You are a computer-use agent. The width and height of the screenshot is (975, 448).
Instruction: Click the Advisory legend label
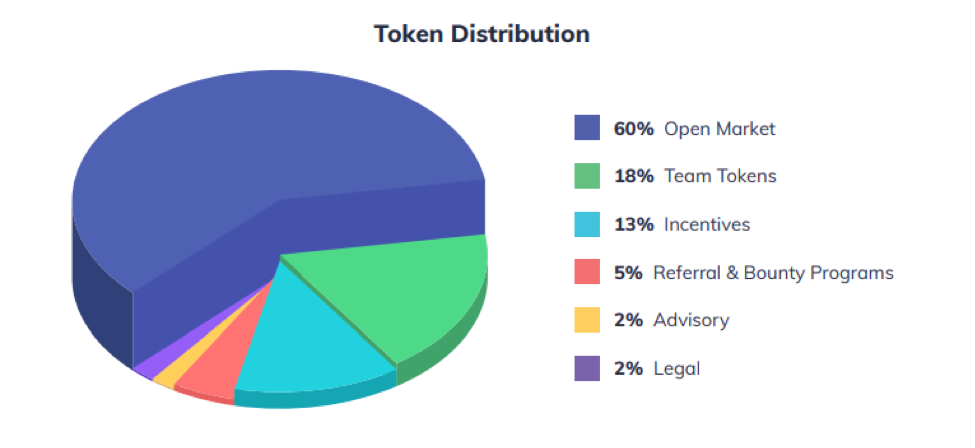click(691, 320)
